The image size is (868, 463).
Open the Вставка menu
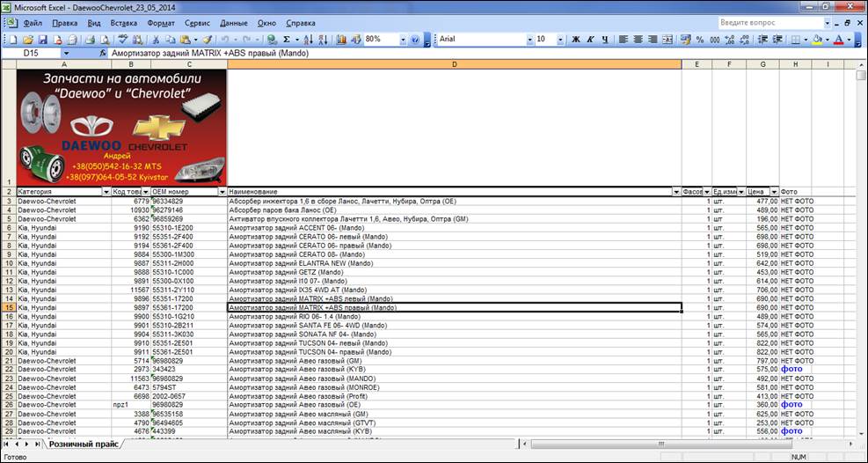coord(123,23)
